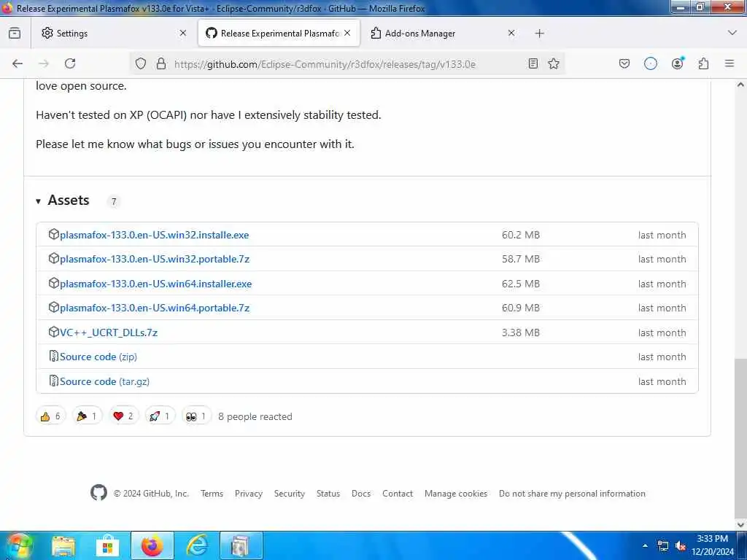Download Source code (tar.gz)
Screen dimensions: 747x560
[104, 381]
